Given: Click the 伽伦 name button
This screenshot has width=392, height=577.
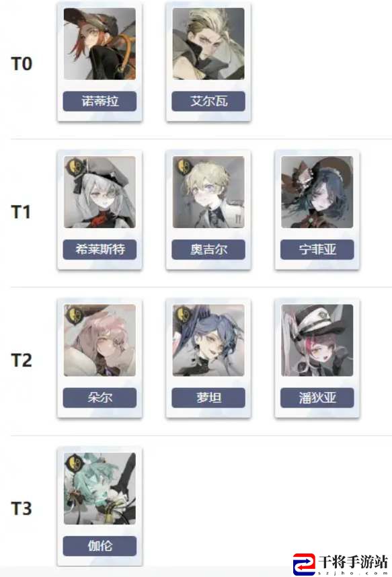Looking at the screenshot, I should coord(100,546).
